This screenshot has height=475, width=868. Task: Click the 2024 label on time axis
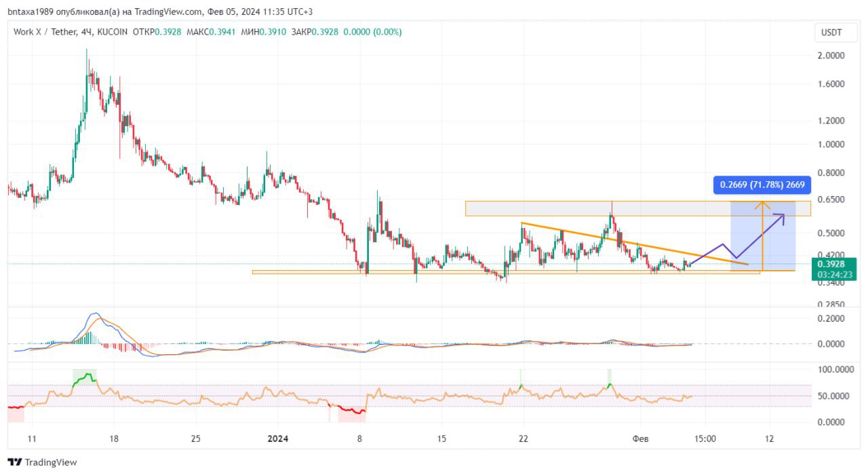[x=278, y=439]
